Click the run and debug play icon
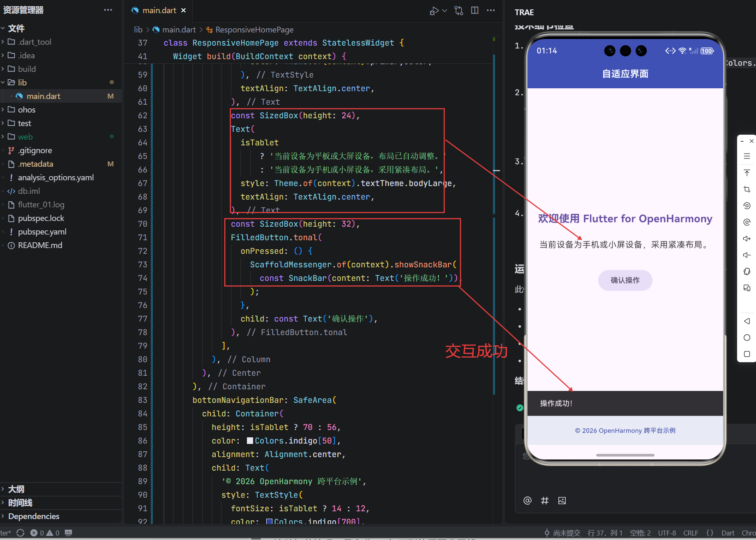Image resolution: width=756 pixels, height=540 pixels. tap(434, 11)
